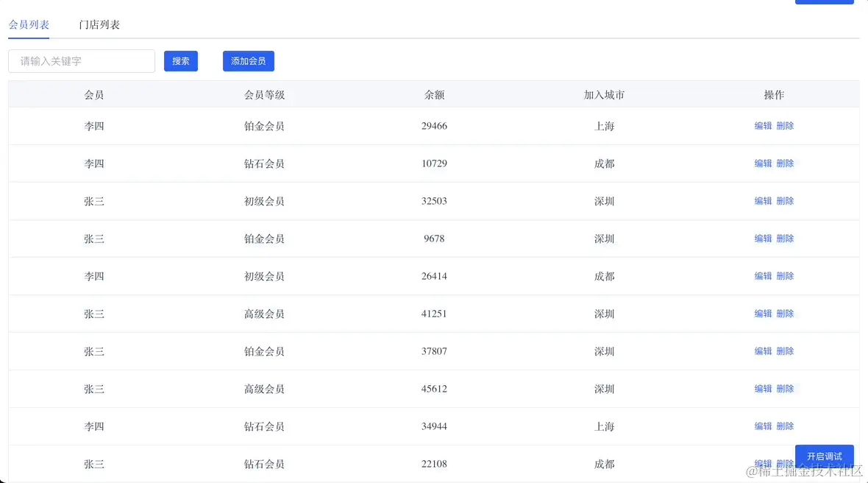The height and width of the screenshot is (483, 868).
Task: Click the 搜索 button
Action: click(x=180, y=61)
